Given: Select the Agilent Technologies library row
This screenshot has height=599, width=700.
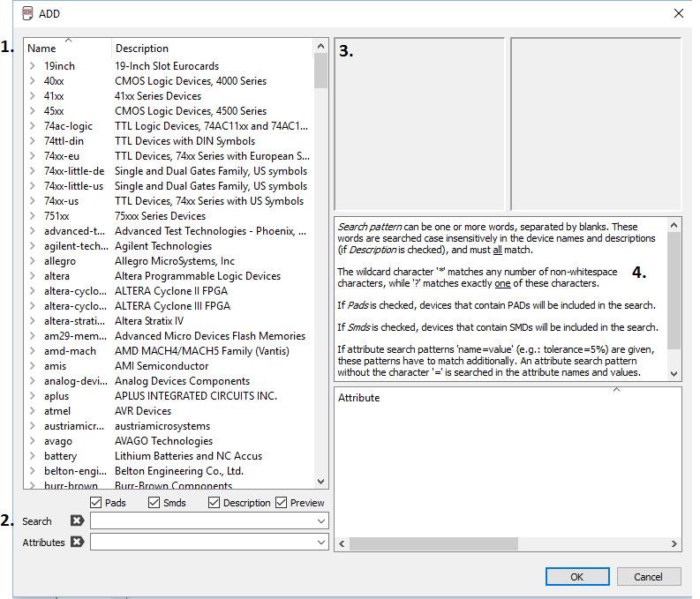Looking at the screenshot, I should point(169,246).
